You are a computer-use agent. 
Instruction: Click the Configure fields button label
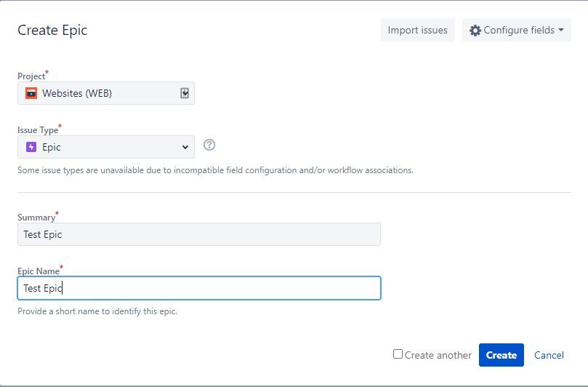(x=519, y=30)
